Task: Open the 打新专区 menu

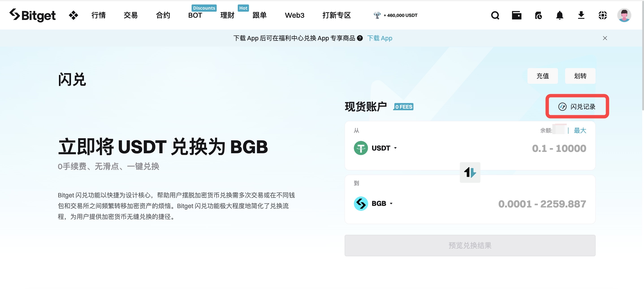Action: [337, 15]
